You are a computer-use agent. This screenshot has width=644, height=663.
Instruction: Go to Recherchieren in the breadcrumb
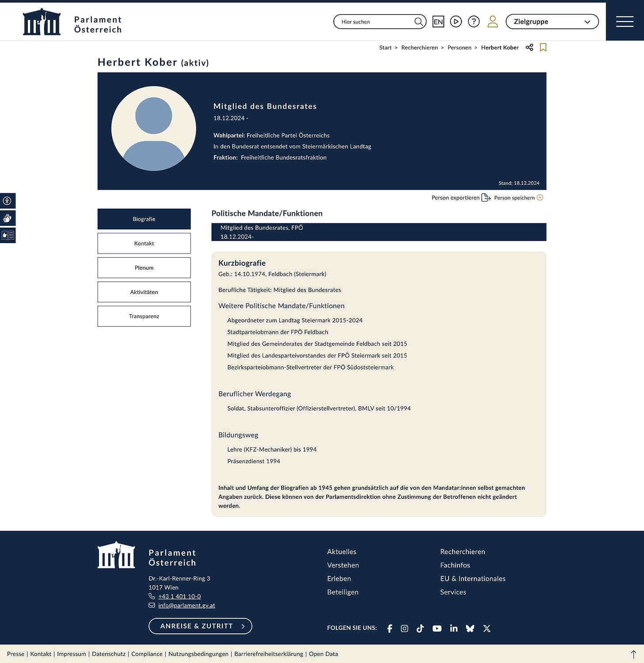point(419,48)
